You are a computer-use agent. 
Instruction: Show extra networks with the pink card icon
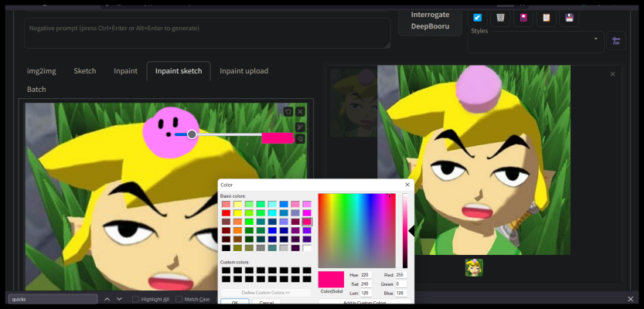point(523,18)
